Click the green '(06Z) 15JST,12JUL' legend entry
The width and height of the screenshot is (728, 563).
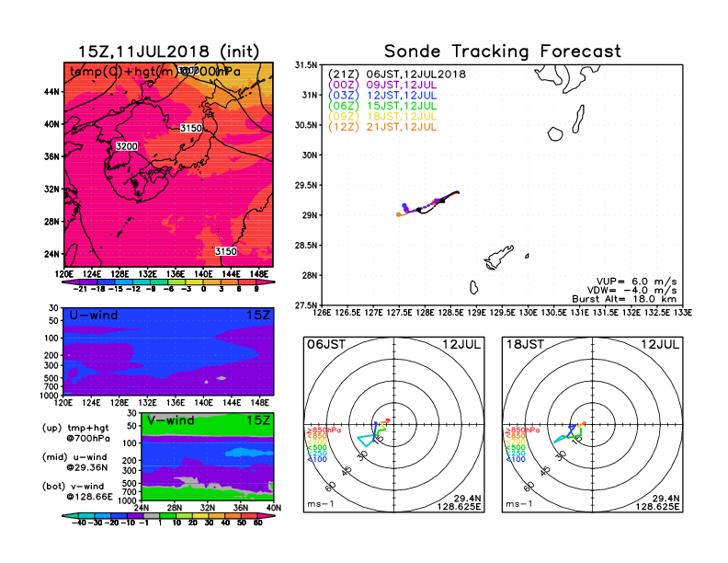click(x=382, y=106)
